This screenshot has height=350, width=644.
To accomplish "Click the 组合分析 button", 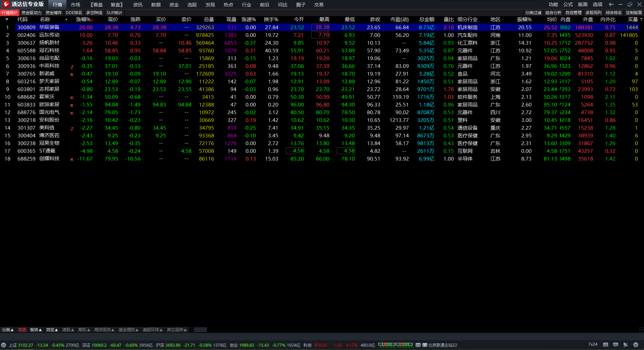I will (553, 12).
